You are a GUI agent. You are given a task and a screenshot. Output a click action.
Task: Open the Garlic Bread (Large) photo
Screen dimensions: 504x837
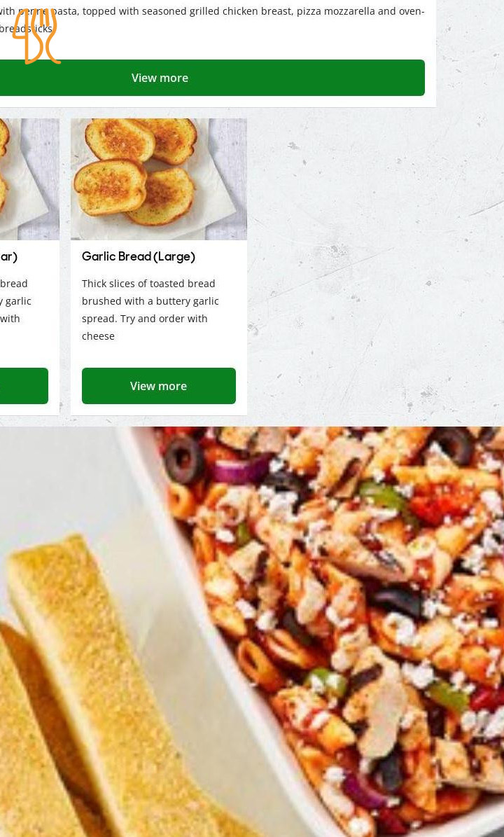(158, 179)
